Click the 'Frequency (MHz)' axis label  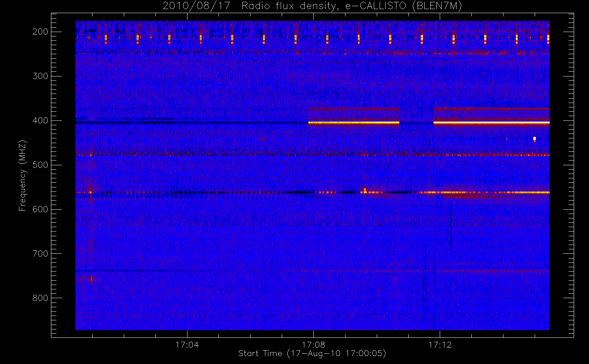click(23, 175)
